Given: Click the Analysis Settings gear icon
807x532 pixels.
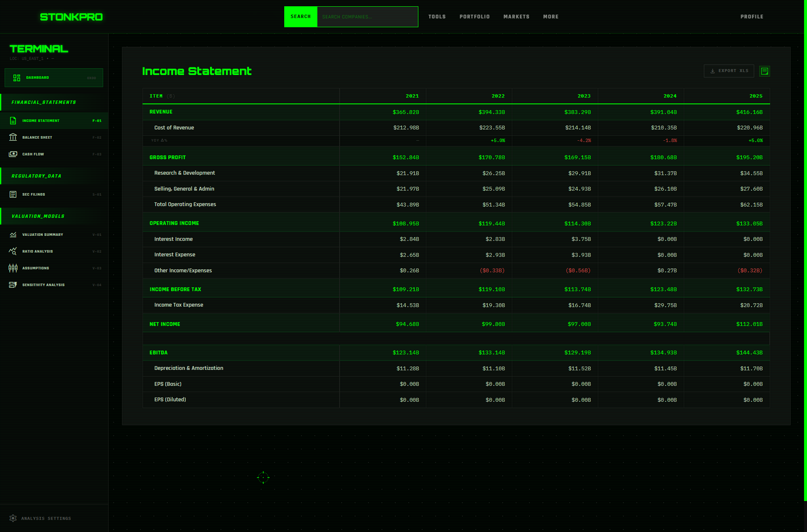Looking at the screenshot, I should tap(13, 518).
